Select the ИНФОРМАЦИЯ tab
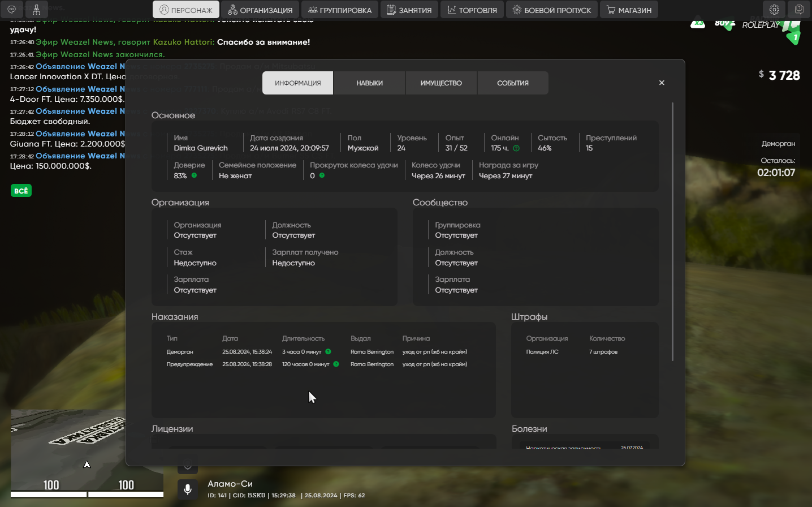Screen dimensions: 812x507 click(x=298, y=83)
